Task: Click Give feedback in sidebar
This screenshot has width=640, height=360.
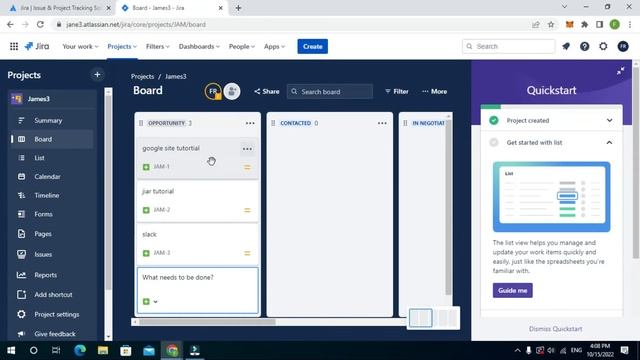Action: pos(51,334)
